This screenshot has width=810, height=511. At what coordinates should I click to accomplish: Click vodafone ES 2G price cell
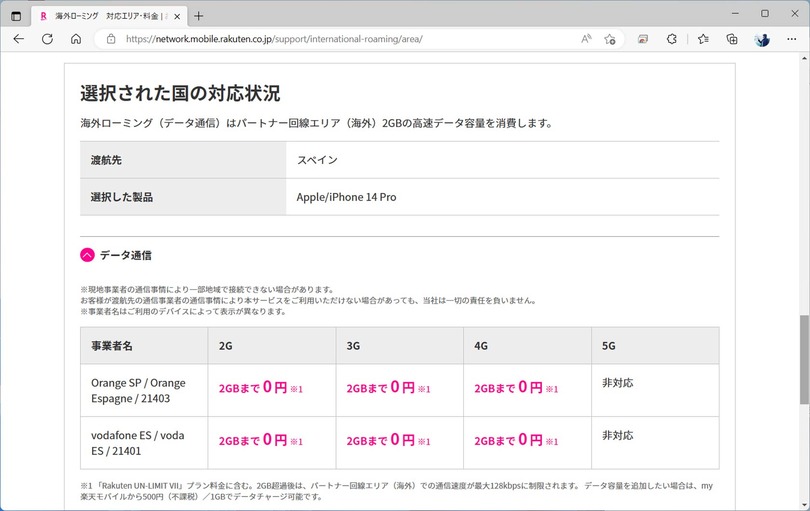272,443
